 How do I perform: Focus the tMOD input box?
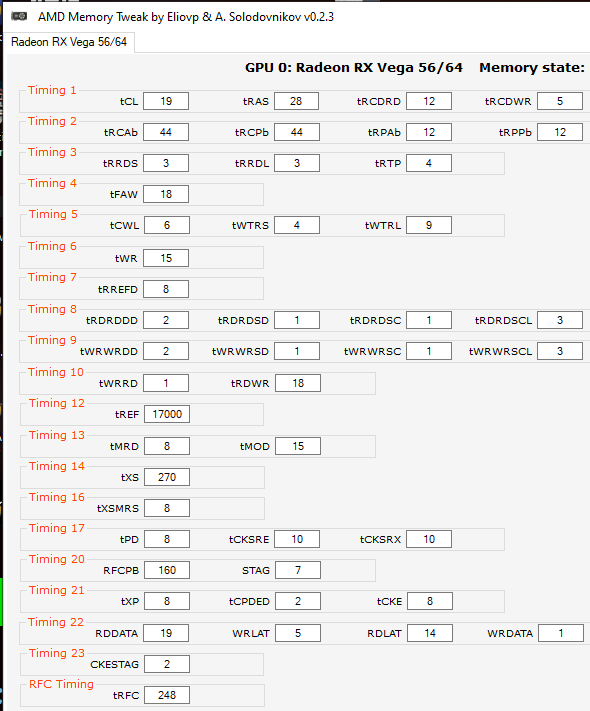click(x=298, y=446)
